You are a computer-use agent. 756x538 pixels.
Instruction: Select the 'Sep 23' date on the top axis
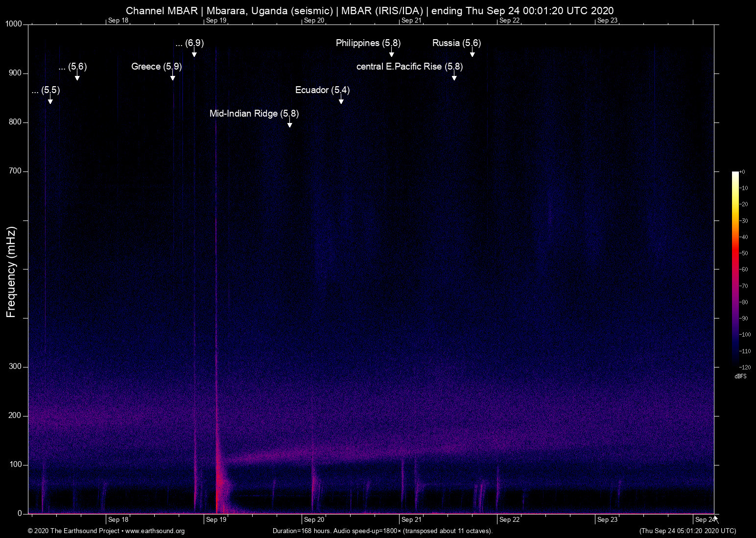tap(607, 20)
